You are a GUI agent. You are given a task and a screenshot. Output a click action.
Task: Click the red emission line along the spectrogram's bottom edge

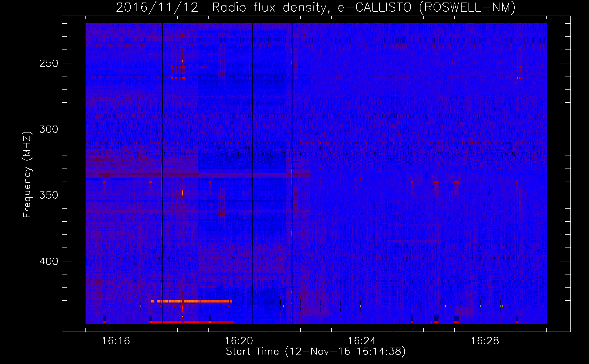191,322
